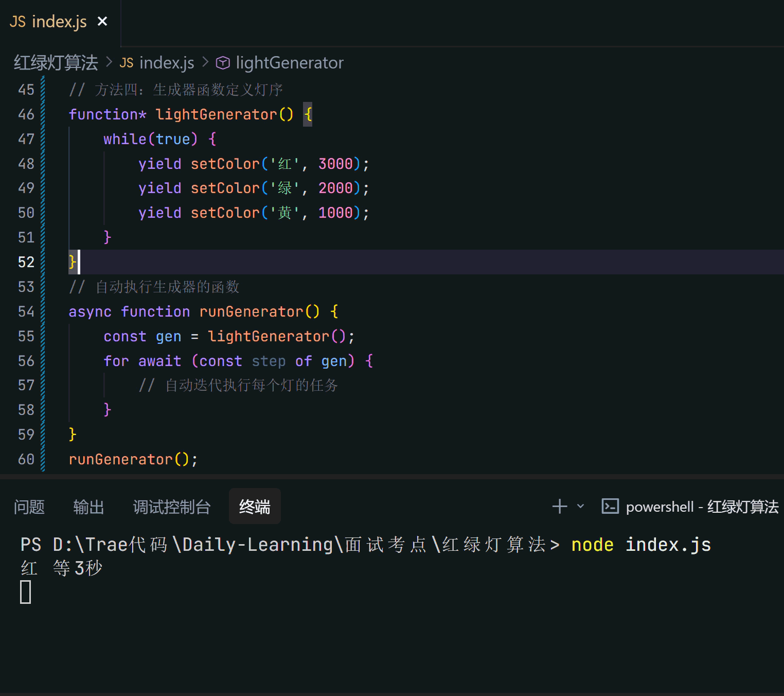The image size is (784, 696).
Task: Open the 红绿灯算法 breadcrumb folder
Action: pyautogui.click(x=56, y=63)
